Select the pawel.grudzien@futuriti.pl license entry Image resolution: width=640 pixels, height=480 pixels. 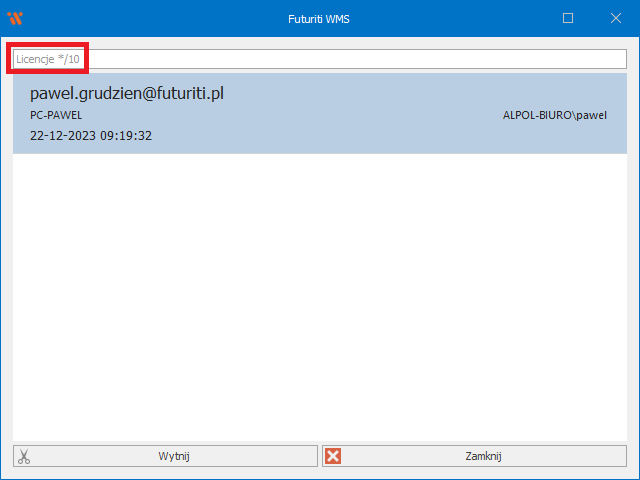coord(127,93)
